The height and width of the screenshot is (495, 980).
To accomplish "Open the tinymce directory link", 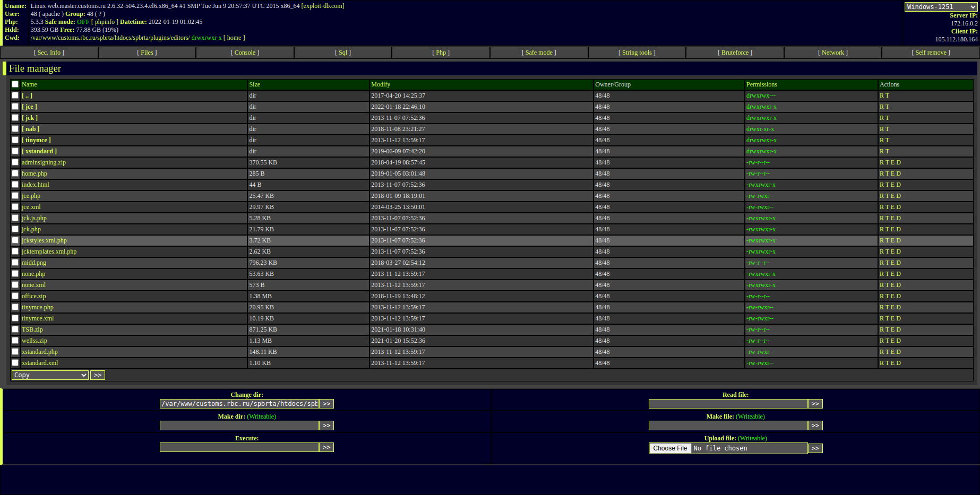I will tap(36, 140).
